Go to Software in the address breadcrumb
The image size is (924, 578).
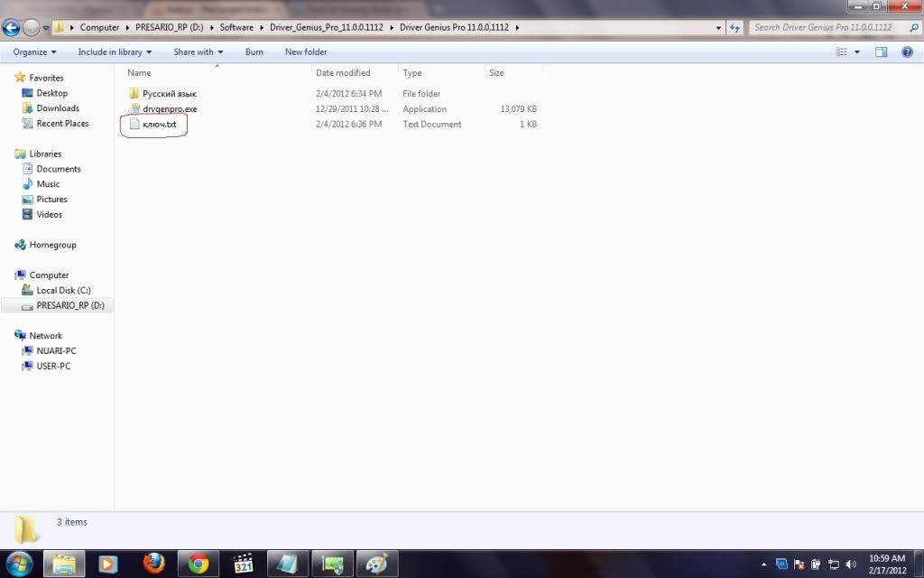tap(236, 27)
